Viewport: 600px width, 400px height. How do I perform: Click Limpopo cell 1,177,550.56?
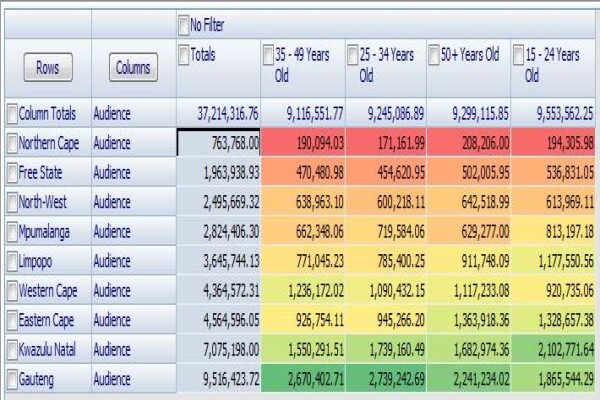pos(553,261)
